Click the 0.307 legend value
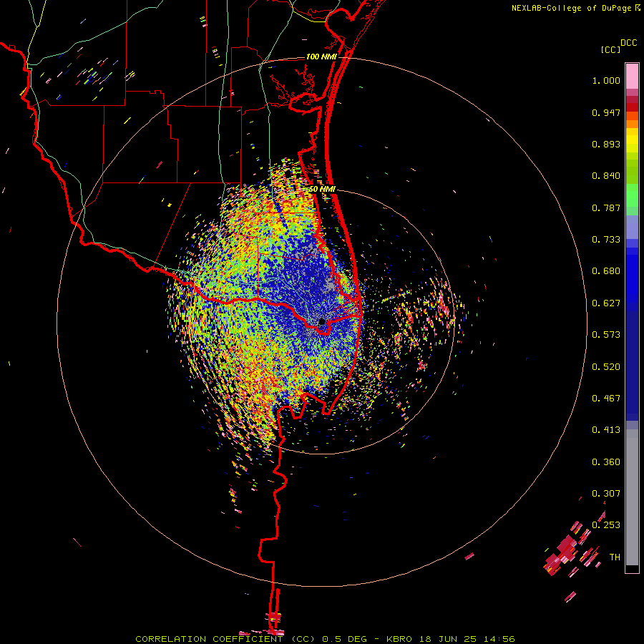Image resolution: width=644 pixels, height=644 pixels. [x=606, y=494]
